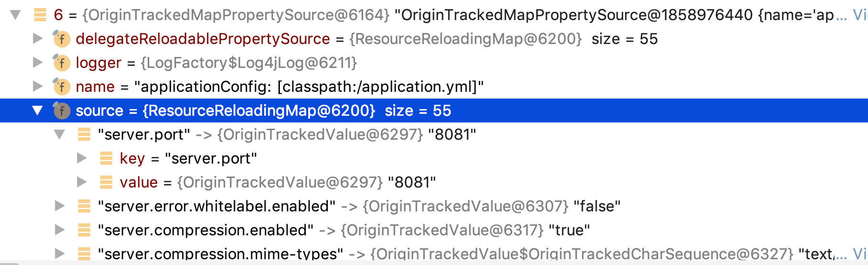Collapse the OriginTrackedMapPropertySource element 6 node
The width and height of the screenshot is (868, 265).
click(x=16, y=15)
